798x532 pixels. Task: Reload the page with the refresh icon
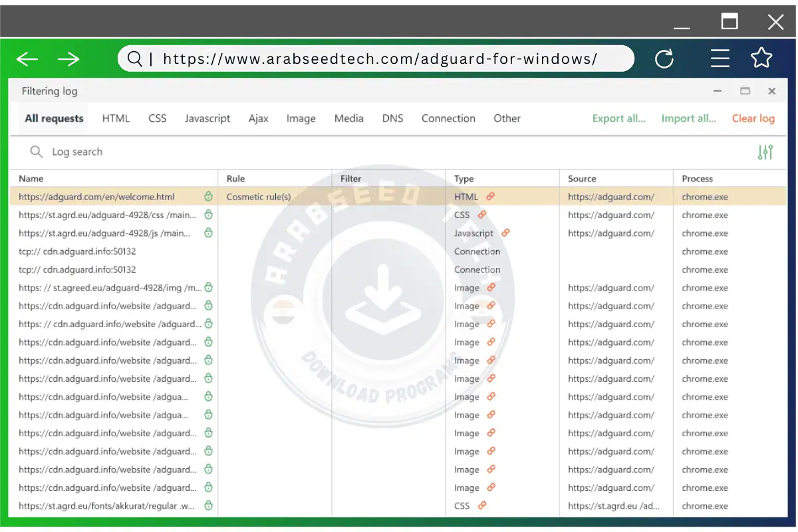(664, 59)
